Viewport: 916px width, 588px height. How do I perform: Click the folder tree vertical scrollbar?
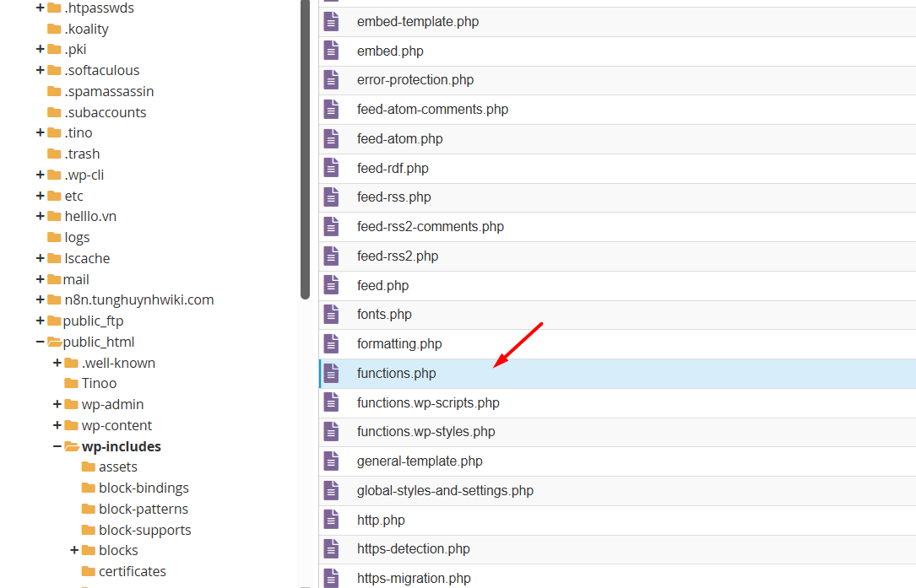(x=305, y=152)
